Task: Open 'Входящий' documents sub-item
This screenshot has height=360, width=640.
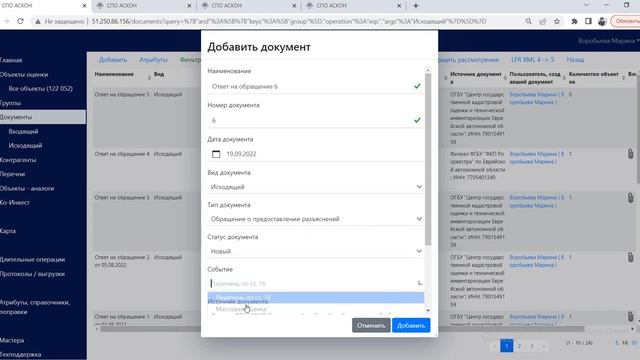Action: (23, 131)
